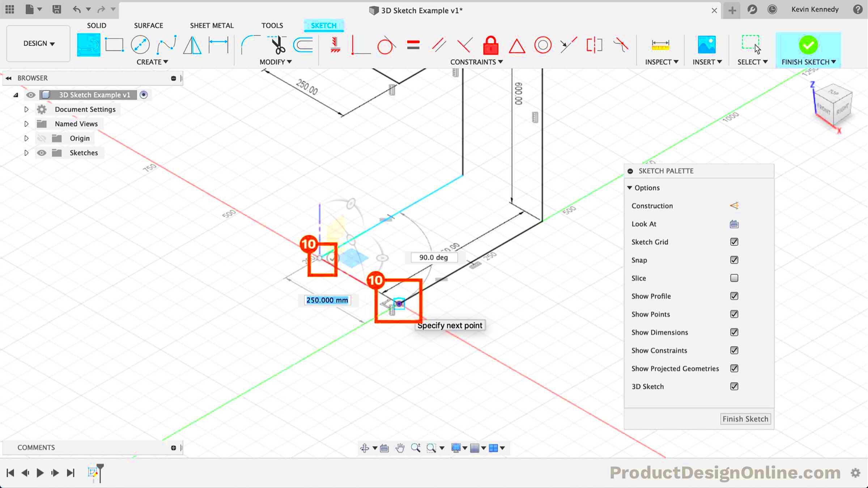Click the dimension input field showing 250.000 mm
Image resolution: width=868 pixels, height=488 pixels.
(x=327, y=300)
